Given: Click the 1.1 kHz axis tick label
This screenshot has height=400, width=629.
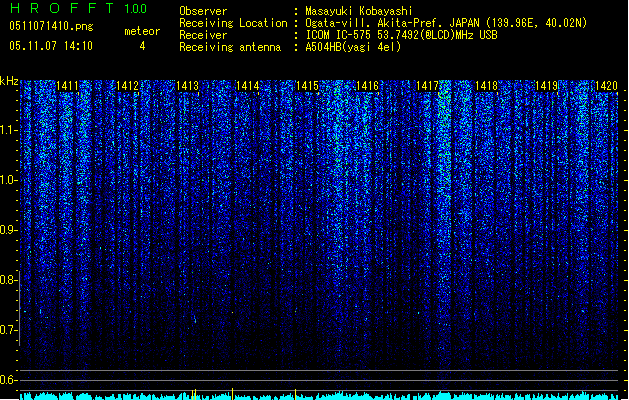Looking at the screenshot, I should (x=8, y=130).
